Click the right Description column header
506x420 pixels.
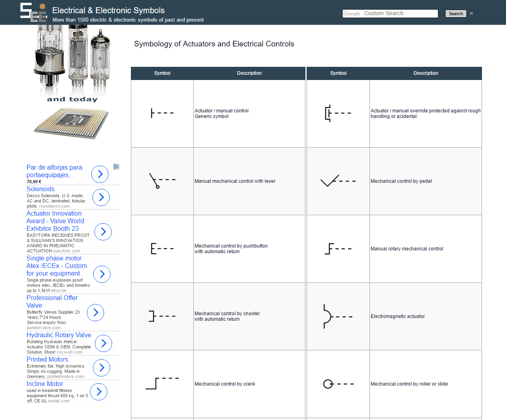click(x=426, y=73)
